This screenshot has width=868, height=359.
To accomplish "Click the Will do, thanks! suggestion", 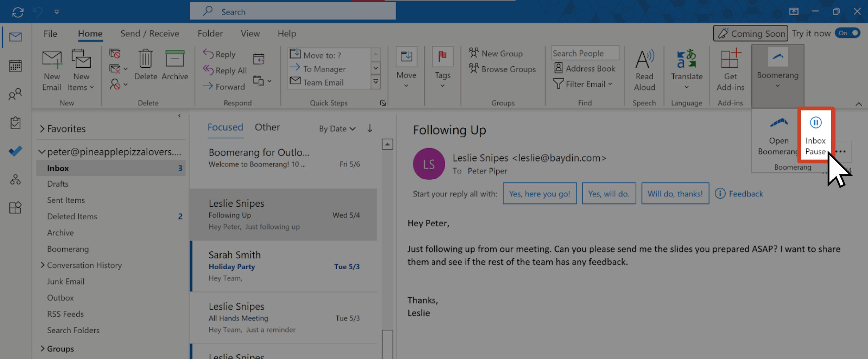I will click(675, 193).
